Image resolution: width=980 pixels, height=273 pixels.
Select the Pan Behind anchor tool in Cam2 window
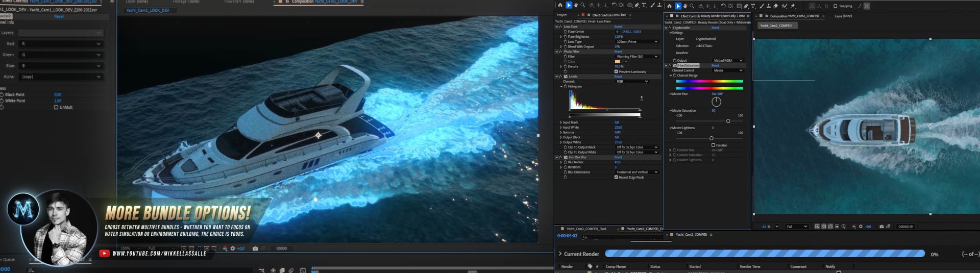(x=730, y=6)
